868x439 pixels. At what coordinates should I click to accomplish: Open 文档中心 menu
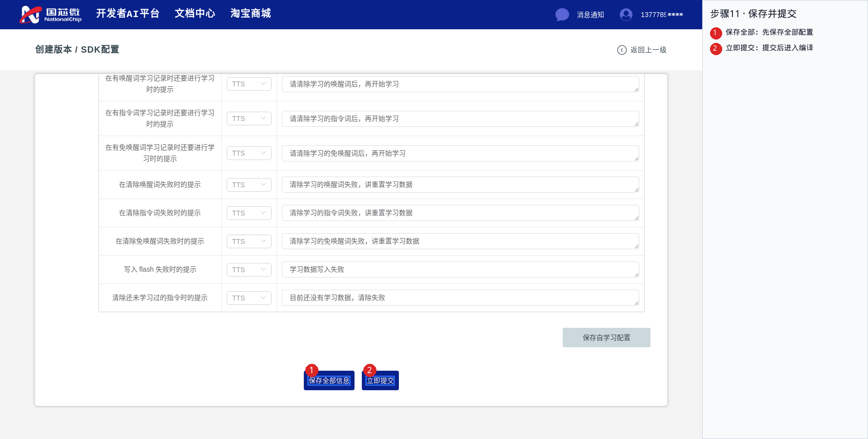pos(195,14)
